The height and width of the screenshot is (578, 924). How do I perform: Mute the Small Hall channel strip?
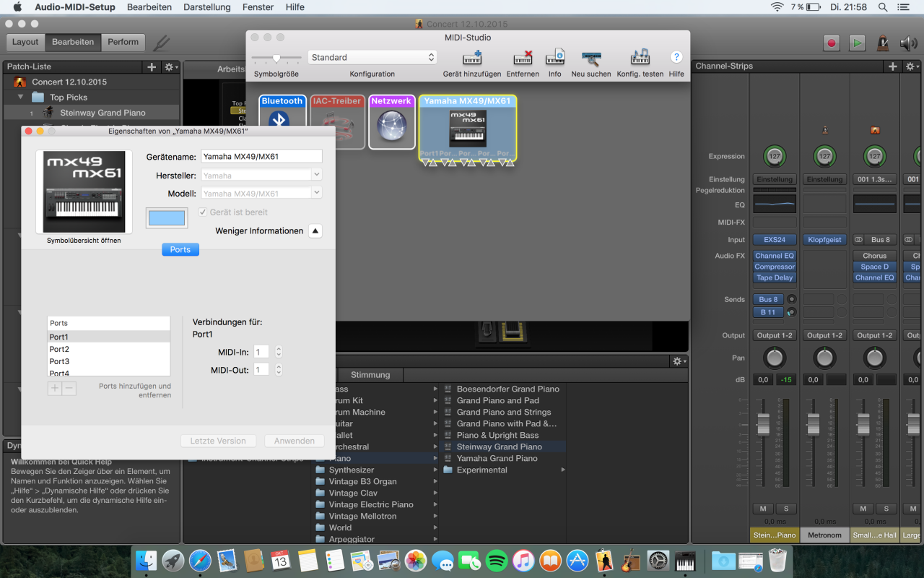click(x=863, y=509)
